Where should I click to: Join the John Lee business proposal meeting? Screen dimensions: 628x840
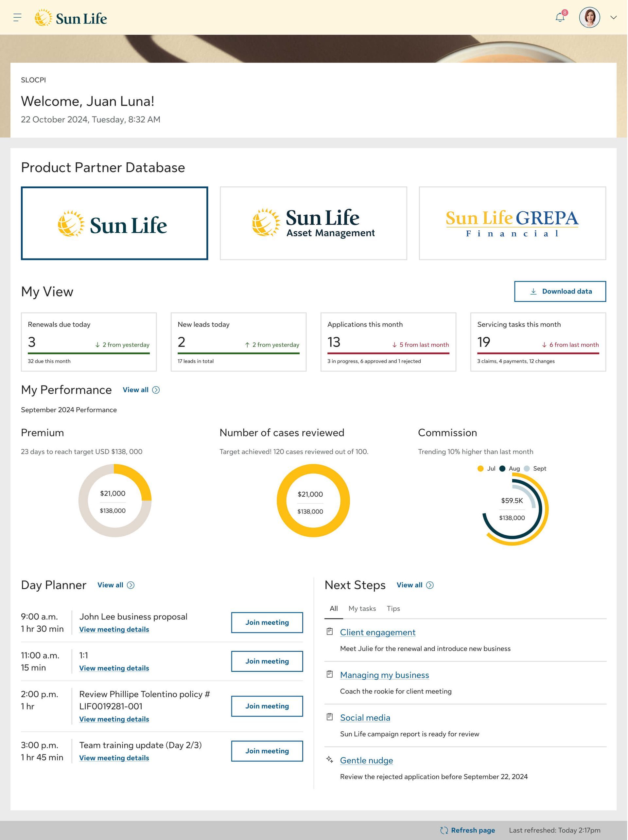267,622
